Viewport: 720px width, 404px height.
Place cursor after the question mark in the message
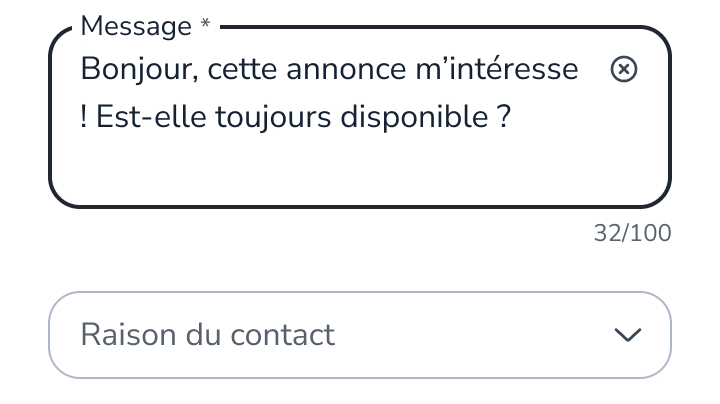pos(514,118)
